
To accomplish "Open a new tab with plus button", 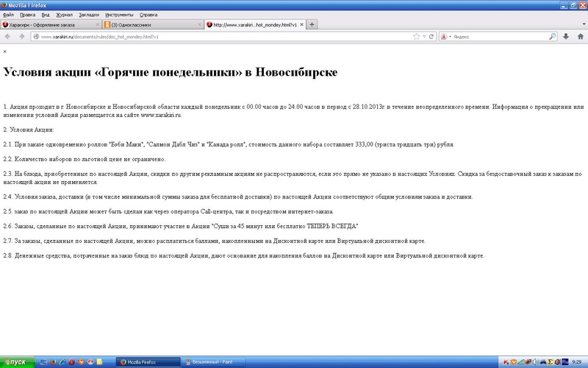I will click(x=312, y=24).
